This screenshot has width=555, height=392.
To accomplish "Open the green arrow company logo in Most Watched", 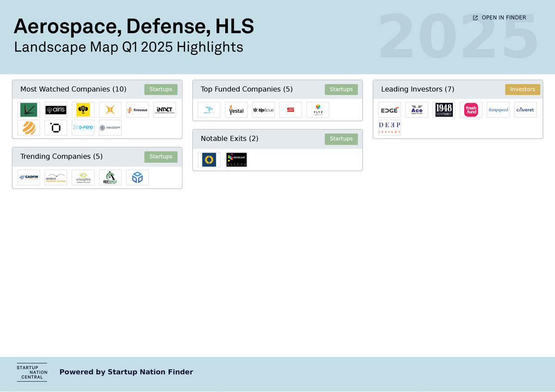I will (29, 110).
